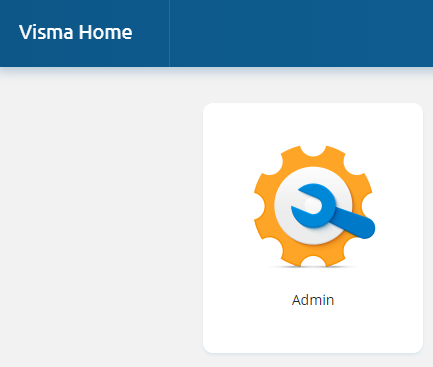433x367 pixels.
Task: Click the Visma Home title
Action: point(76,32)
